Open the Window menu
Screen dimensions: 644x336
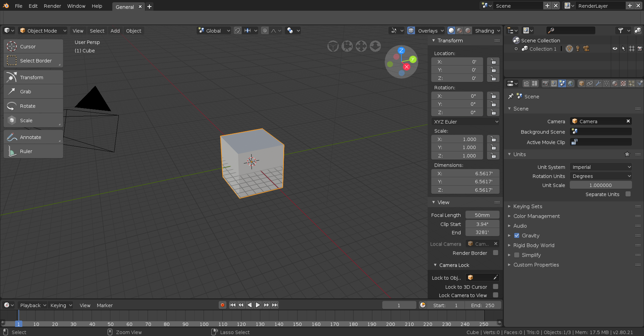coord(76,6)
